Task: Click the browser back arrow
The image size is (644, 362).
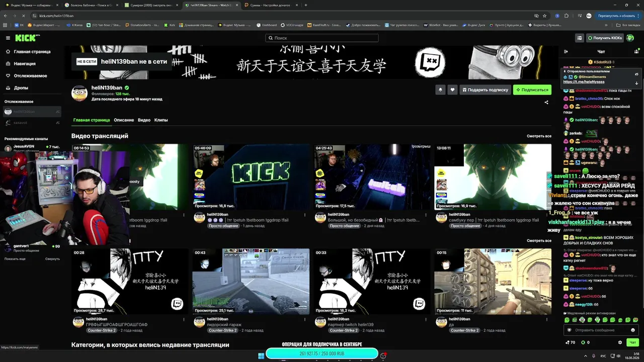Action: click(x=6, y=16)
